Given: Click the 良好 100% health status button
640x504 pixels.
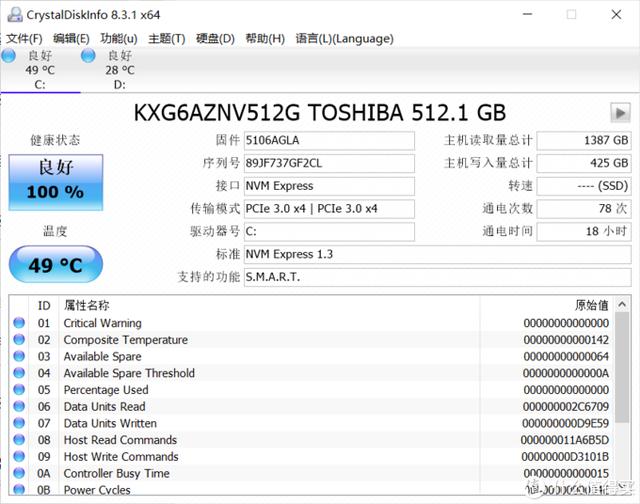Looking at the screenshot, I should [55, 180].
